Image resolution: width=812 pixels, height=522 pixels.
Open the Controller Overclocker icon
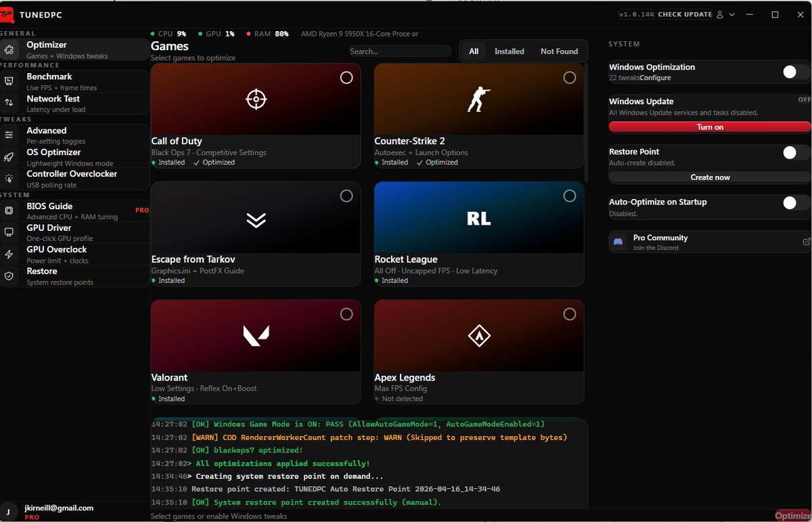coord(9,179)
